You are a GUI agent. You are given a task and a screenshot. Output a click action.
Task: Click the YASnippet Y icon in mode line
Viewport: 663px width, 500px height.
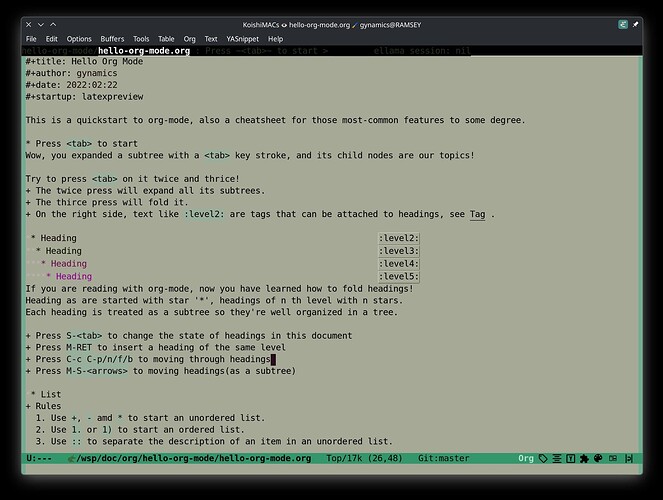click(572, 457)
